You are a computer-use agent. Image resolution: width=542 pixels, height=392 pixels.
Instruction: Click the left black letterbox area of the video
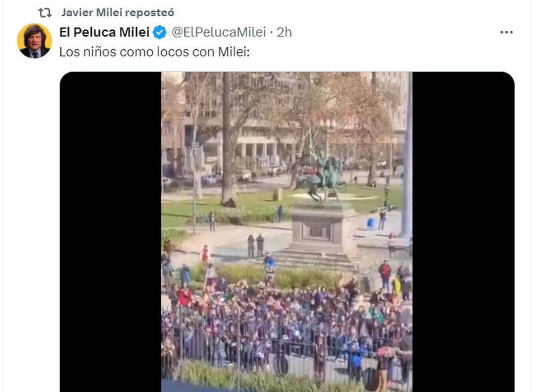[x=111, y=231]
